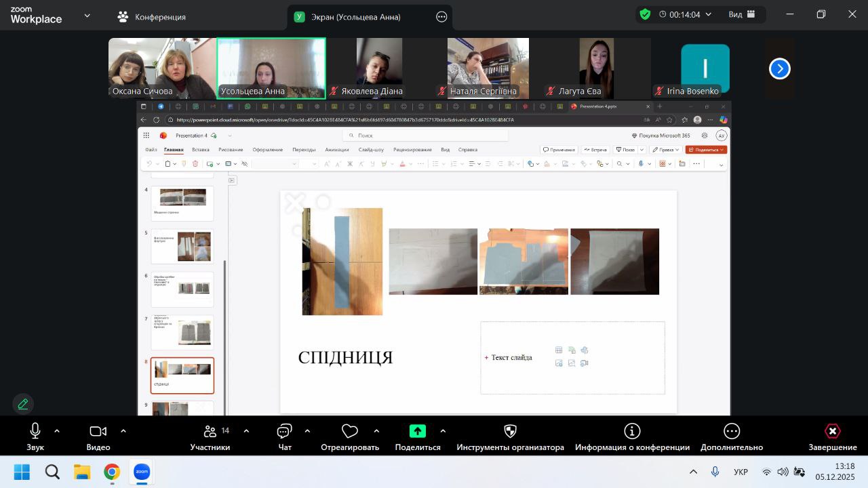Click the green Share screen icon
Screen dimensions: 868x488
tap(418, 431)
